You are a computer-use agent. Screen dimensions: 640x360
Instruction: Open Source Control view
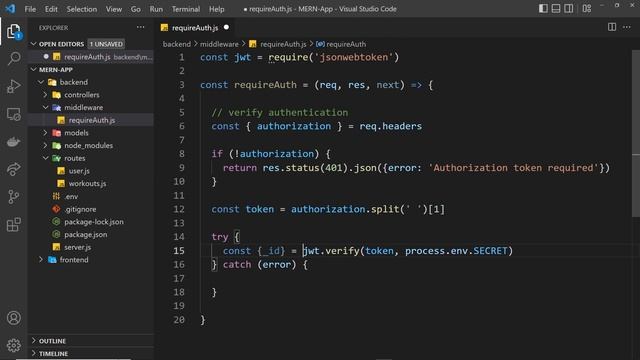pos(13,197)
